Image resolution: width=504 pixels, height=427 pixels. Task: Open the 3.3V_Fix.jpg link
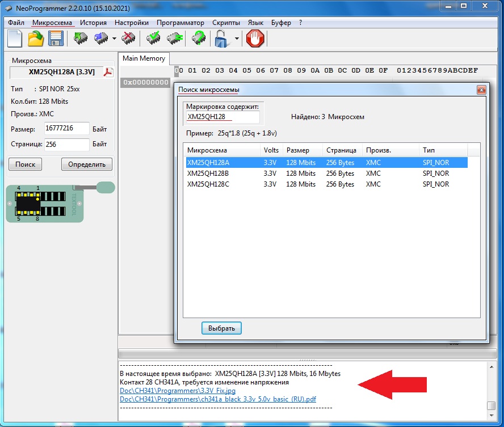(x=178, y=391)
